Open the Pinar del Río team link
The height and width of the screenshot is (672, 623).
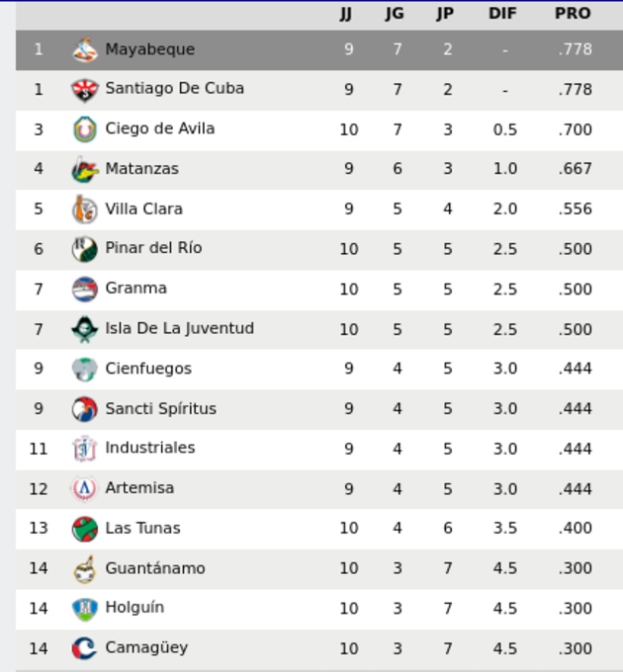(x=153, y=248)
